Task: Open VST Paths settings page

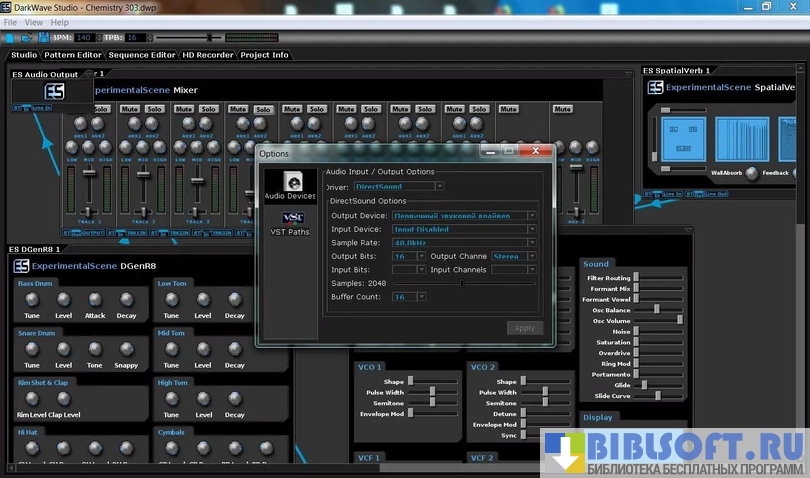Action: click(290, 223)
